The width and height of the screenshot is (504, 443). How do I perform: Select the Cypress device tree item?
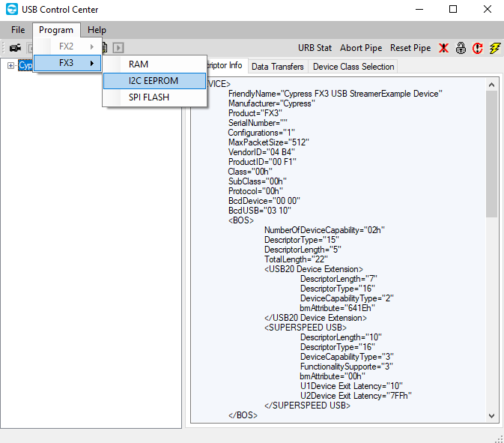click(x=25, y=66)
